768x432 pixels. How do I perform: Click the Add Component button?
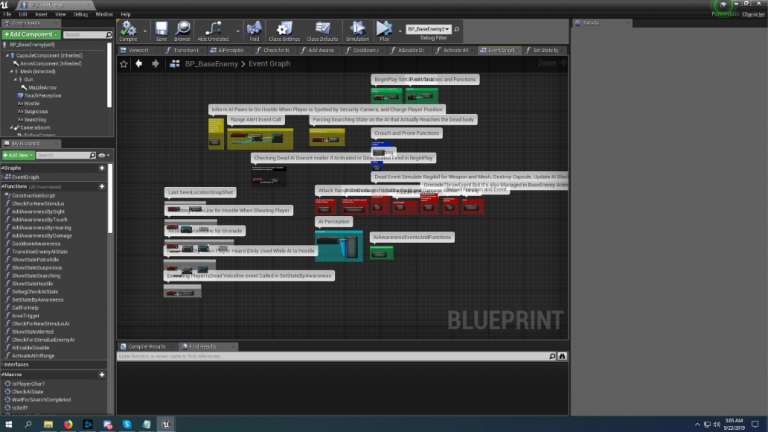click(31, 35)
